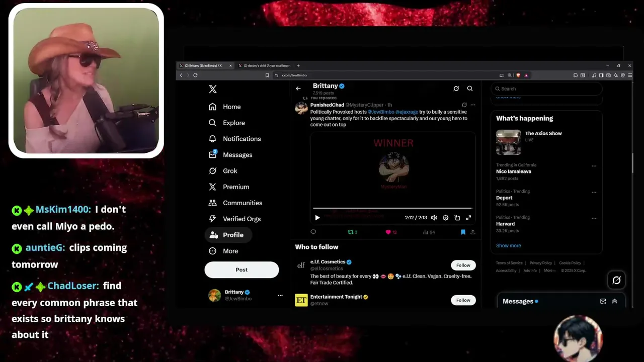
Task: Toggle bookmark on the post
Action: pos(463,232)
